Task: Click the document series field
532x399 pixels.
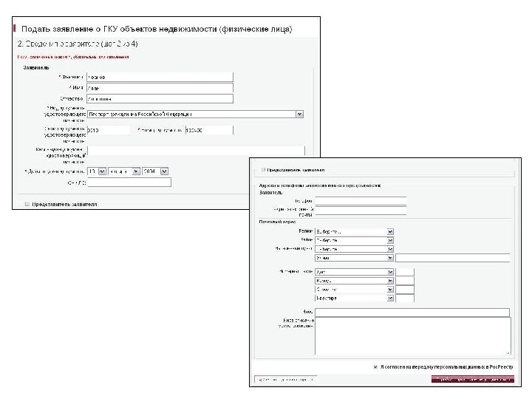Action: [109, 130]
